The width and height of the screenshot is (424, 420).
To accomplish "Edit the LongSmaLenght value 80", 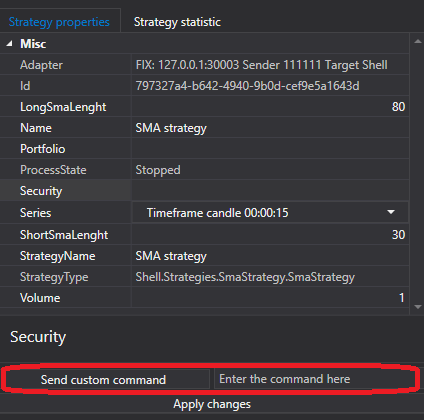I will pyautogui.click(x=270, y=107).
